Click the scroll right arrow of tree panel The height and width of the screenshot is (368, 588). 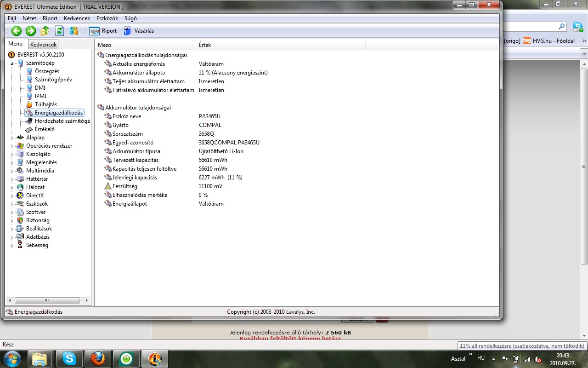click(x=87, y=300)
